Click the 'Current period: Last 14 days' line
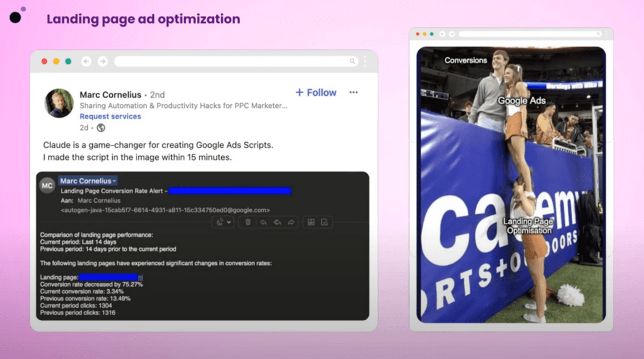Viewport: 644px width, 359px height. click(x=78, y=242)
